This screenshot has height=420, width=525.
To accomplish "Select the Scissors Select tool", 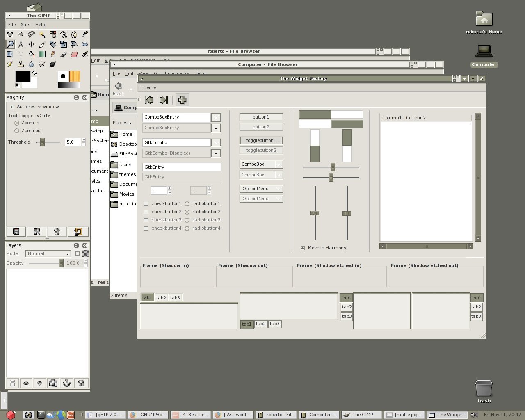I will (x=64, y=34).
